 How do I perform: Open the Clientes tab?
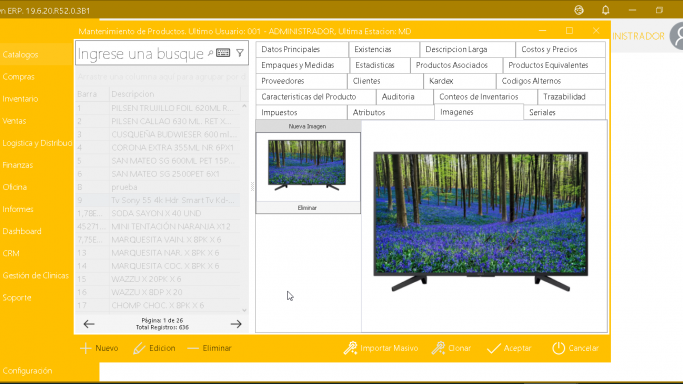(385, 81)
